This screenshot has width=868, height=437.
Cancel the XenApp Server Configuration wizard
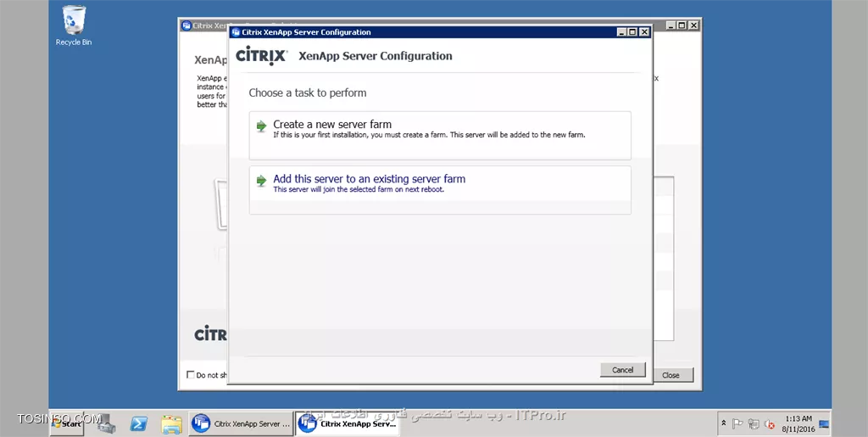coord(623,370)
